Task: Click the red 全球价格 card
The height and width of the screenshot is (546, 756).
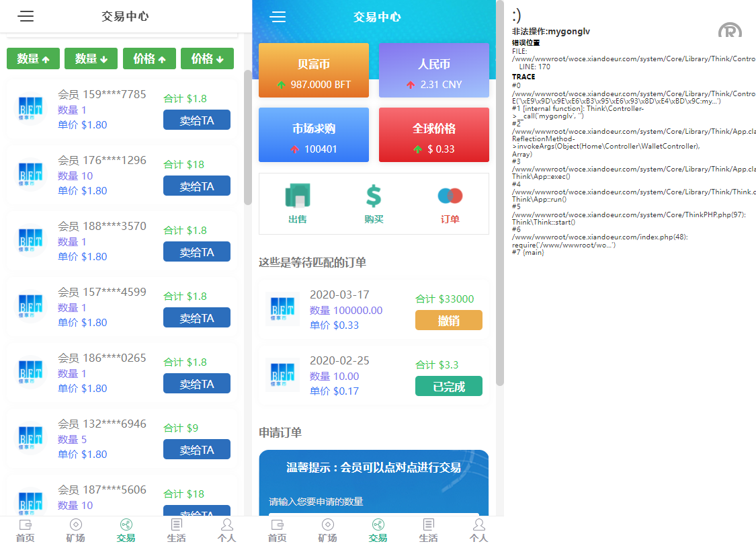Action: [x=433, y=135]
